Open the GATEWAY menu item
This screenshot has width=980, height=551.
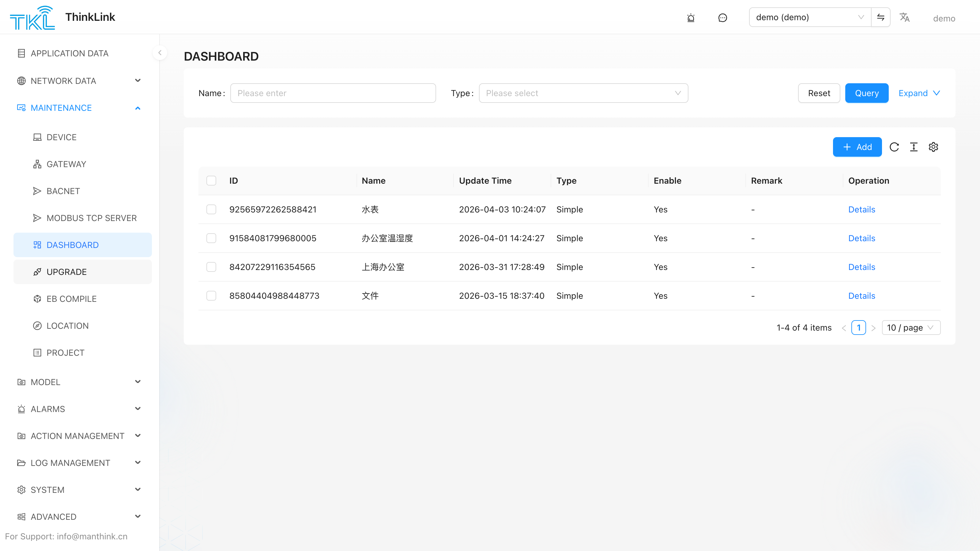(x=83, y=164)
